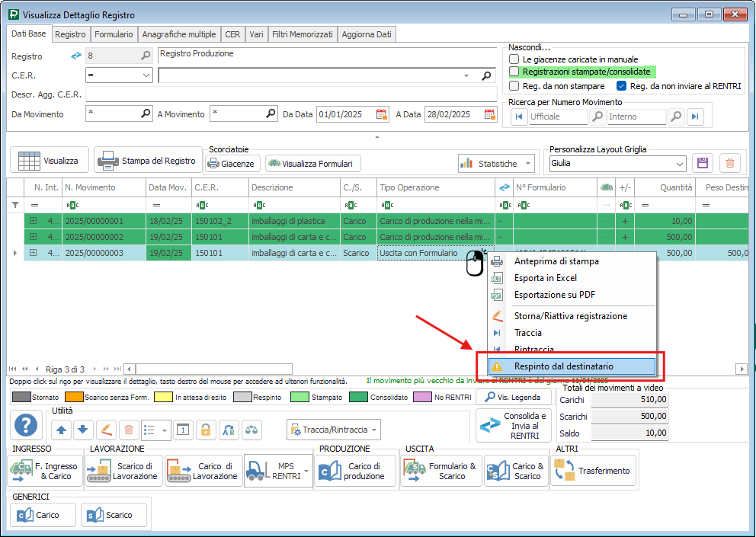Screen dimensions: 756x537
Task: Click the padlock icon in Utilità
Action: (x=204, y=430)
